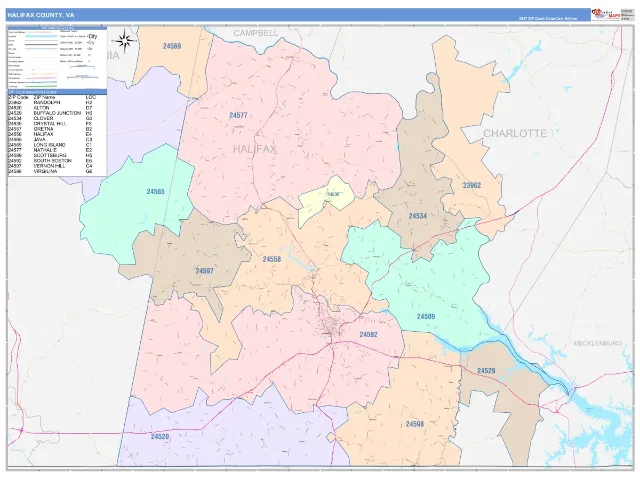Click the large HALIFAX county label on map
This screenshot has width=640, height=480.
(255, 149)
